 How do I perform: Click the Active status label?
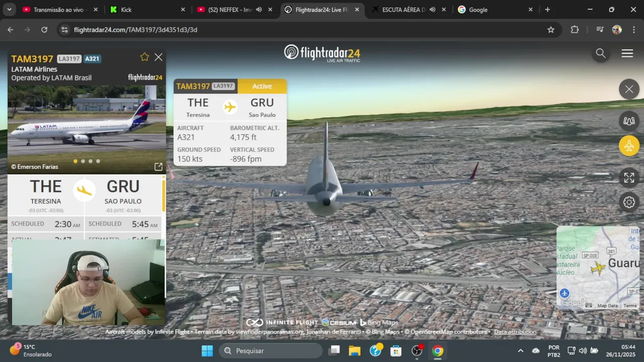click(x=262, y=86)
